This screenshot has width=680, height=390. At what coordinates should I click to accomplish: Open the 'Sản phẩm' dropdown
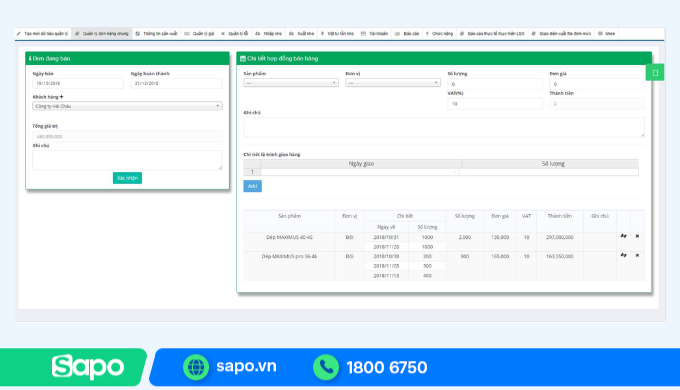click(x=291, y=83)
